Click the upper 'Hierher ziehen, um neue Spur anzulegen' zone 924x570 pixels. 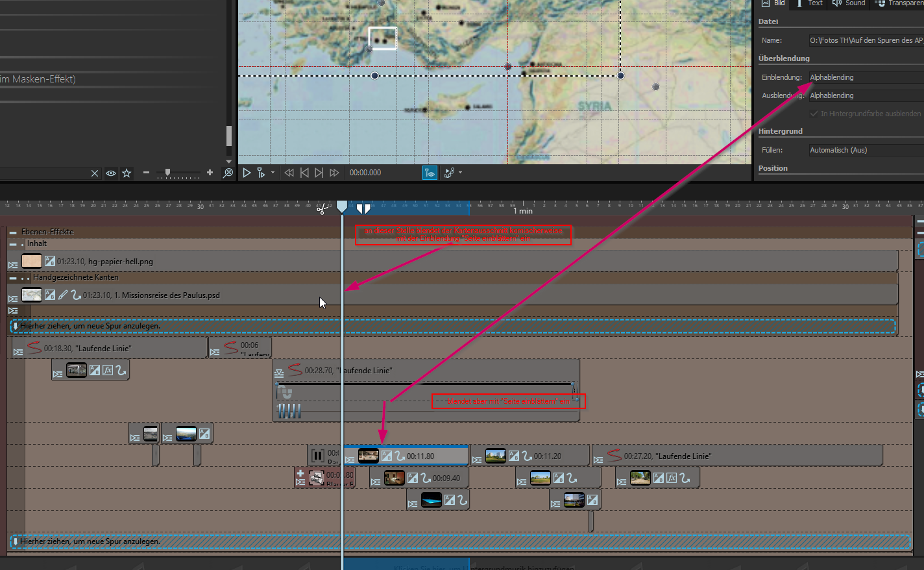pos(453,326)
